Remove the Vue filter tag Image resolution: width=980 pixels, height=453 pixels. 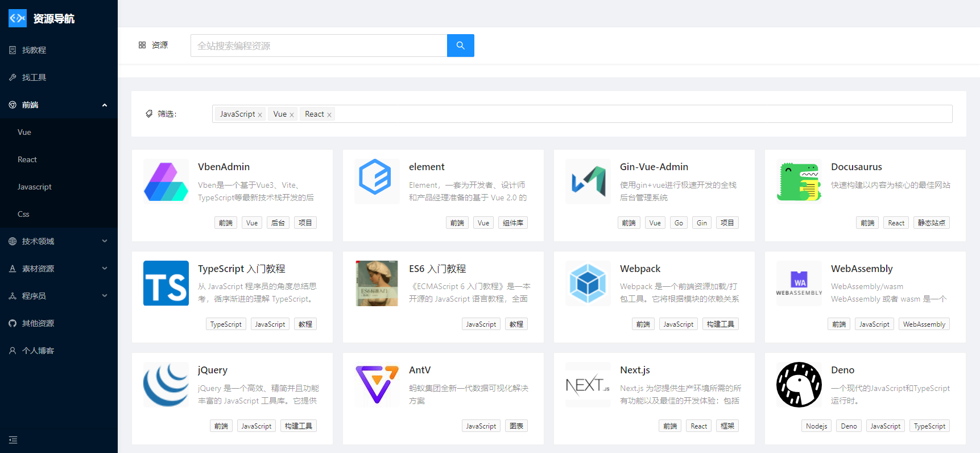coord(292,114)
